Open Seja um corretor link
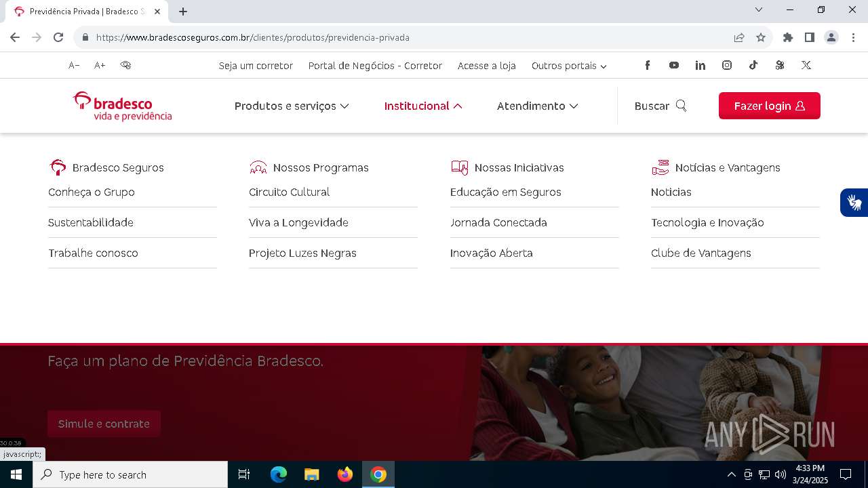 click(256, 66)
